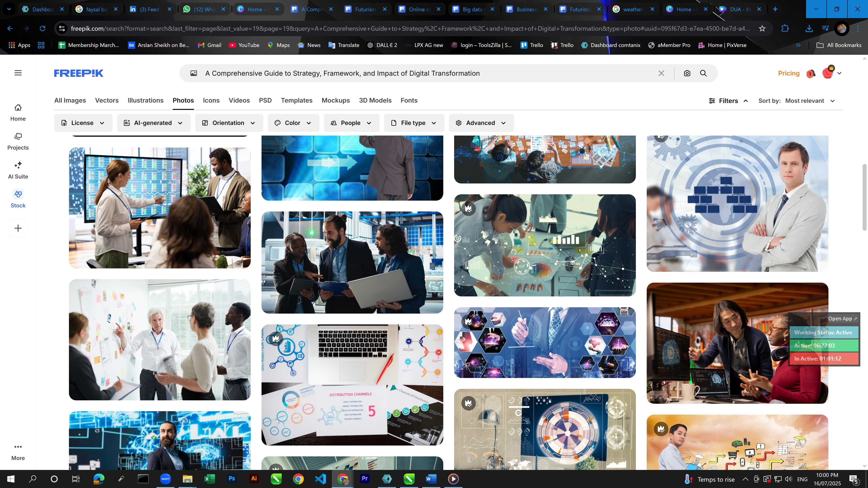The height and width of the screenshot is (488, 868).
Task: Switch to All Images tab
Action: click(x=70, y=100)
